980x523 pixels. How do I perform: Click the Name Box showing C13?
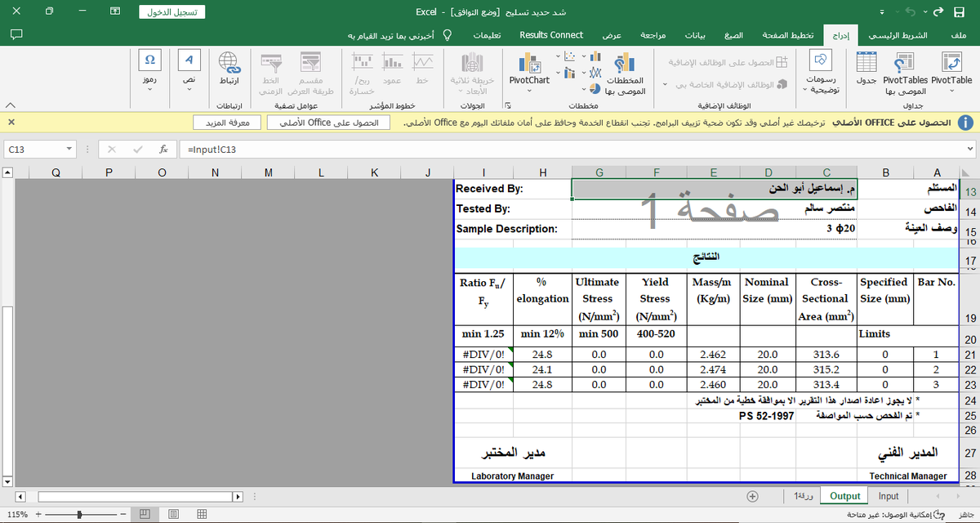(x=33, y=150)
